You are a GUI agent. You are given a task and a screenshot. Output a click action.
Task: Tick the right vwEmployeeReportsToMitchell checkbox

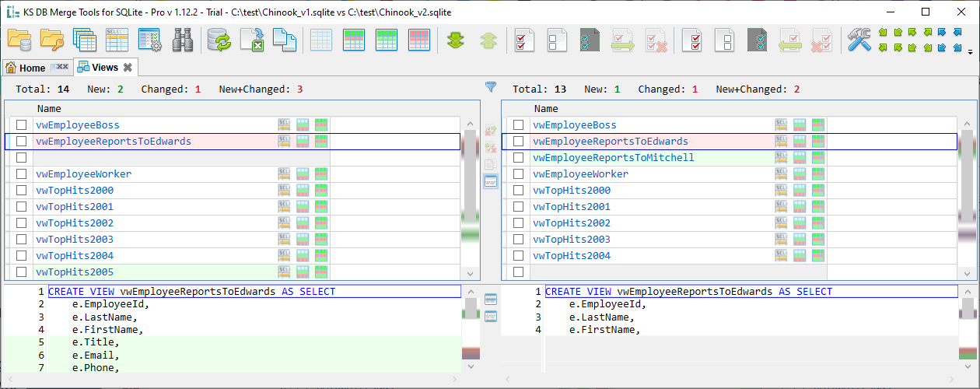(x=518, y=158)
